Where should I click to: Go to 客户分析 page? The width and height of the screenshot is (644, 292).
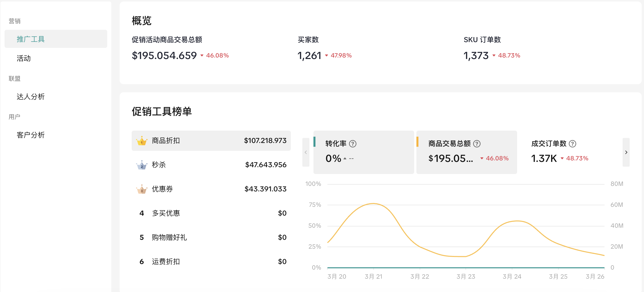[30, 135]
